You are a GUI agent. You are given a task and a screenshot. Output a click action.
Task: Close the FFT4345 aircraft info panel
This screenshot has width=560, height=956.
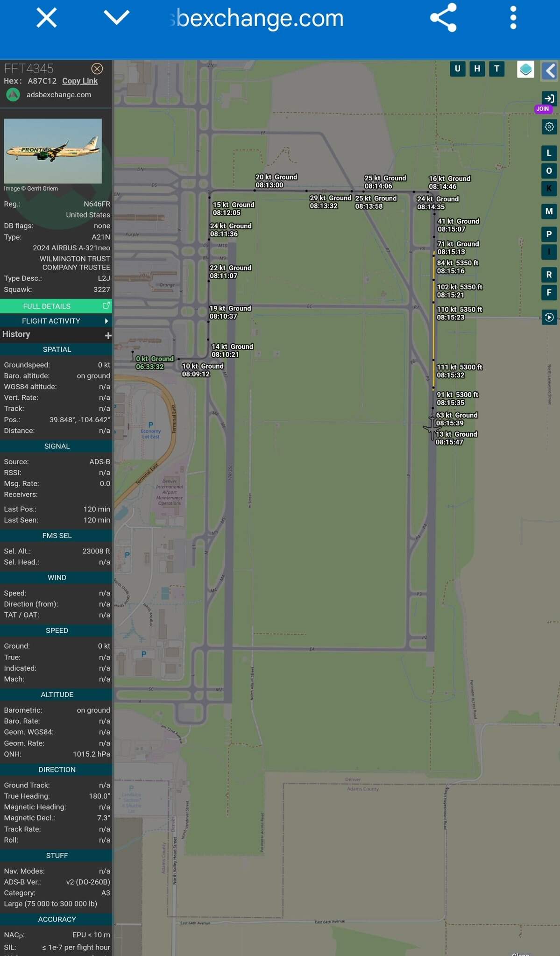point(97,69)
